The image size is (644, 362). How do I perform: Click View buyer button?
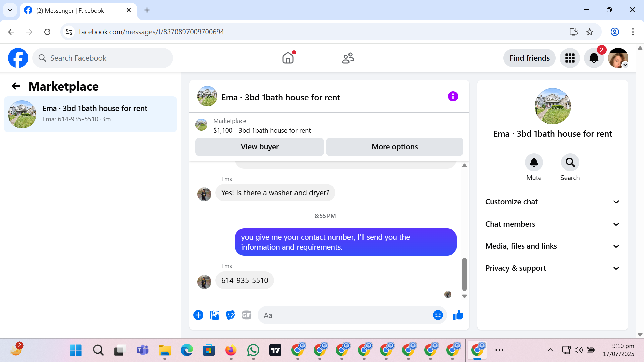260,147
